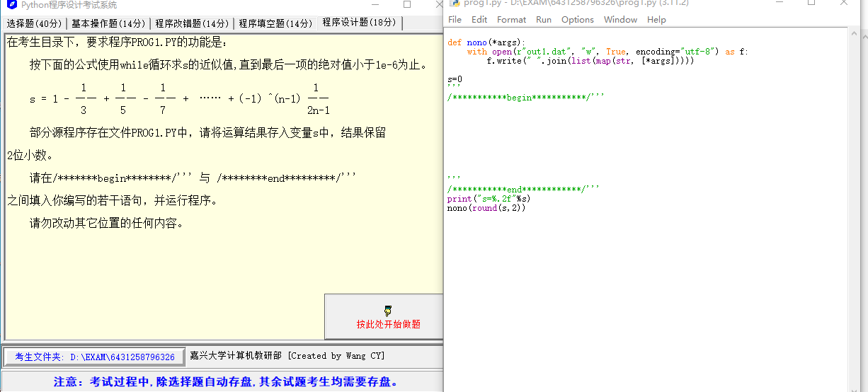Open Format menu in IDLE editor
Viewport: 868px width, 392px height.
tap(511, 19)
